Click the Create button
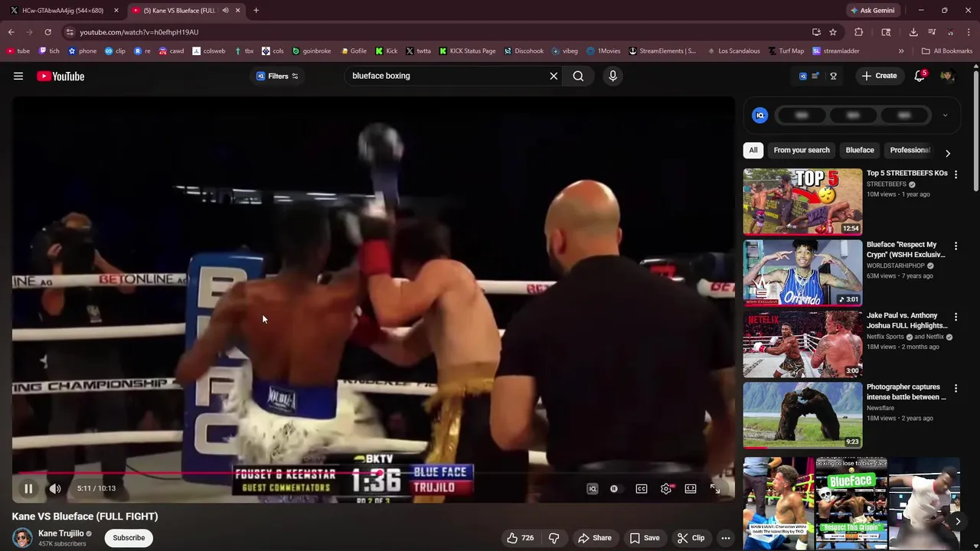 tap(879, 76)
